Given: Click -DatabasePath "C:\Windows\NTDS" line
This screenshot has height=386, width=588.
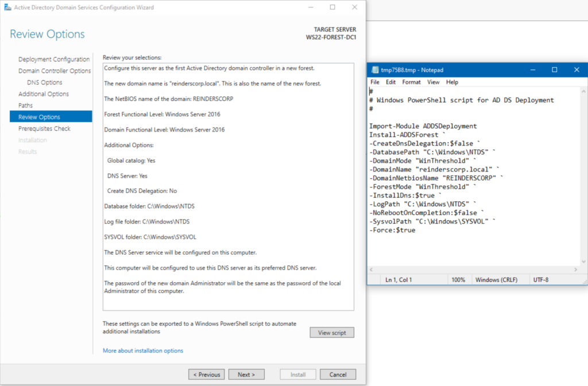Looking at the screenshot, I should click(432, 152).
